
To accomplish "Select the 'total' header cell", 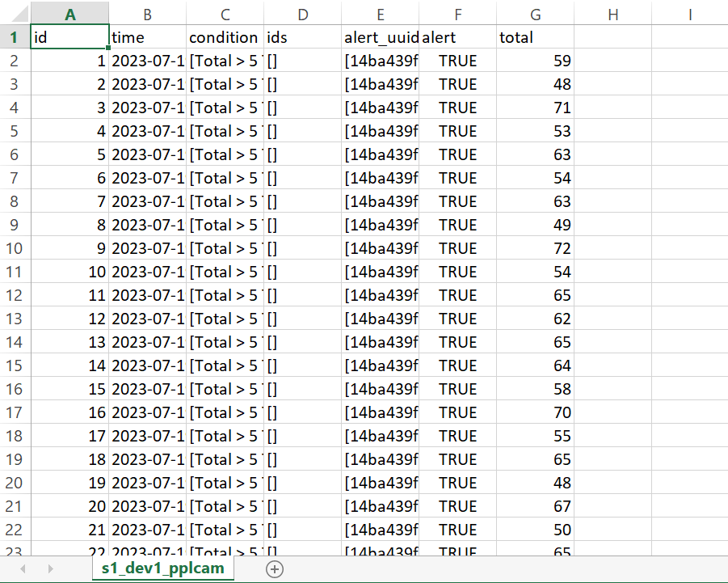I will pos(535,37).
